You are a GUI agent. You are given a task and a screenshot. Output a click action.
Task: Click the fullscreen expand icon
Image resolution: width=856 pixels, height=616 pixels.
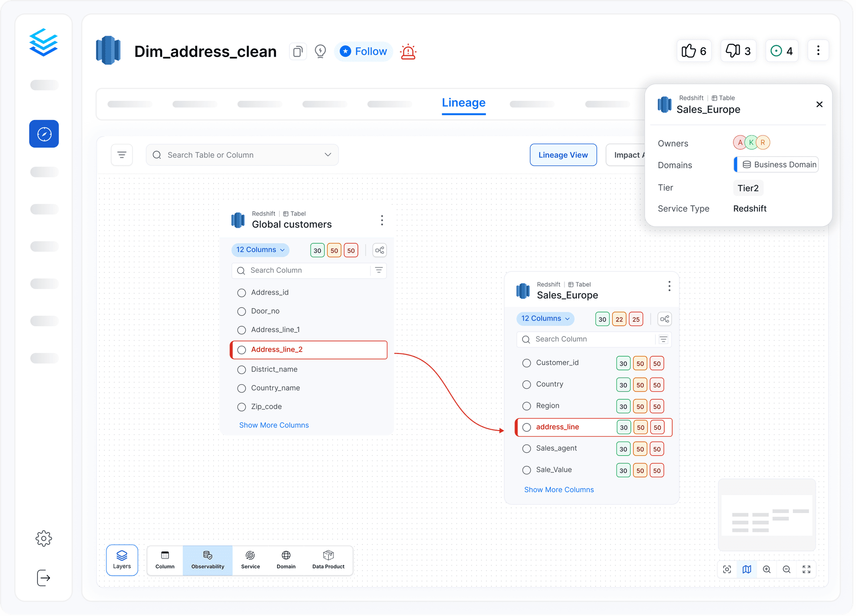tap(807, 569)
